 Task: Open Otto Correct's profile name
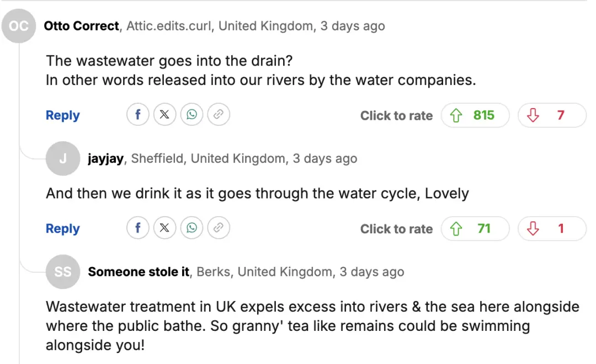pyautogui.click(x=81, y=26)
